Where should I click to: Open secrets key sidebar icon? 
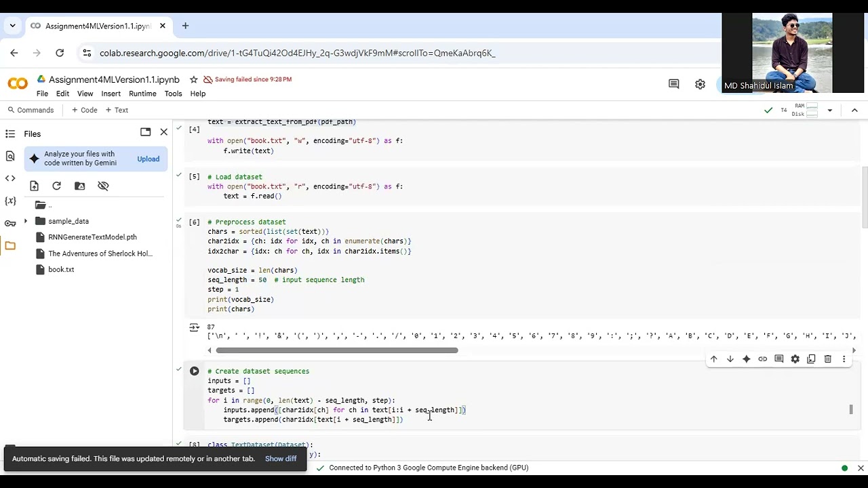point(10,223)
